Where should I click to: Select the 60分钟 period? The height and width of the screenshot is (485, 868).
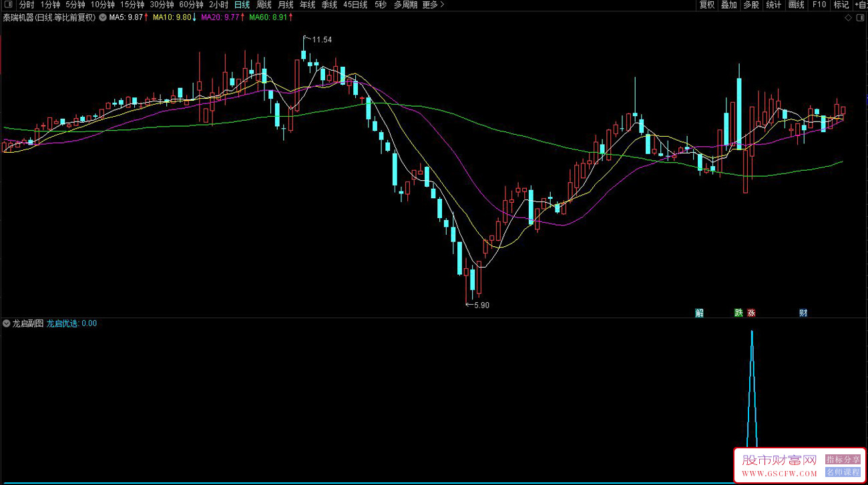click(190, 5)
